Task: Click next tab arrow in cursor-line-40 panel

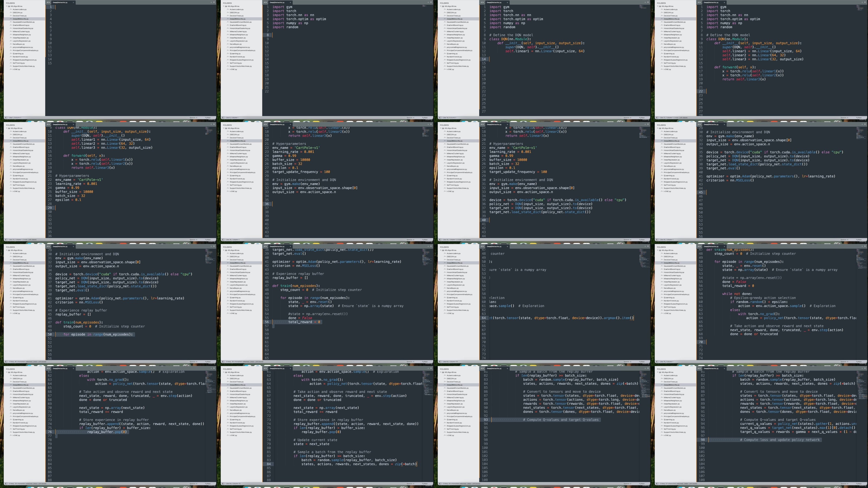Action: tap(483, 124)
